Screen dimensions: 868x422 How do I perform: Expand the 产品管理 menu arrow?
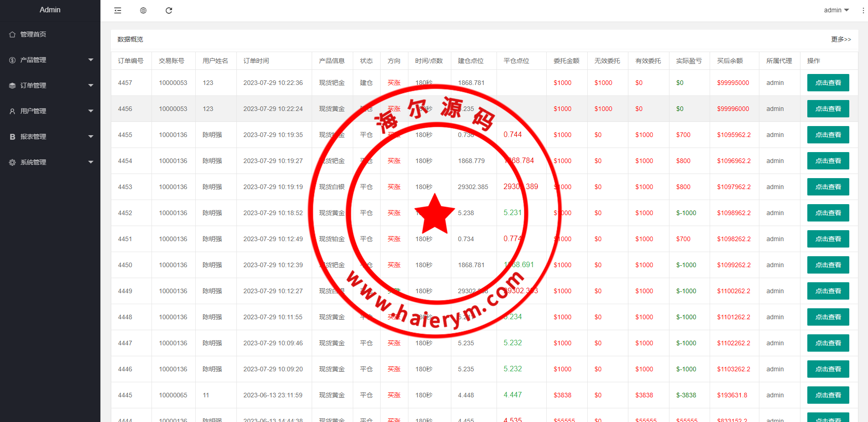(x=90, y=60)
